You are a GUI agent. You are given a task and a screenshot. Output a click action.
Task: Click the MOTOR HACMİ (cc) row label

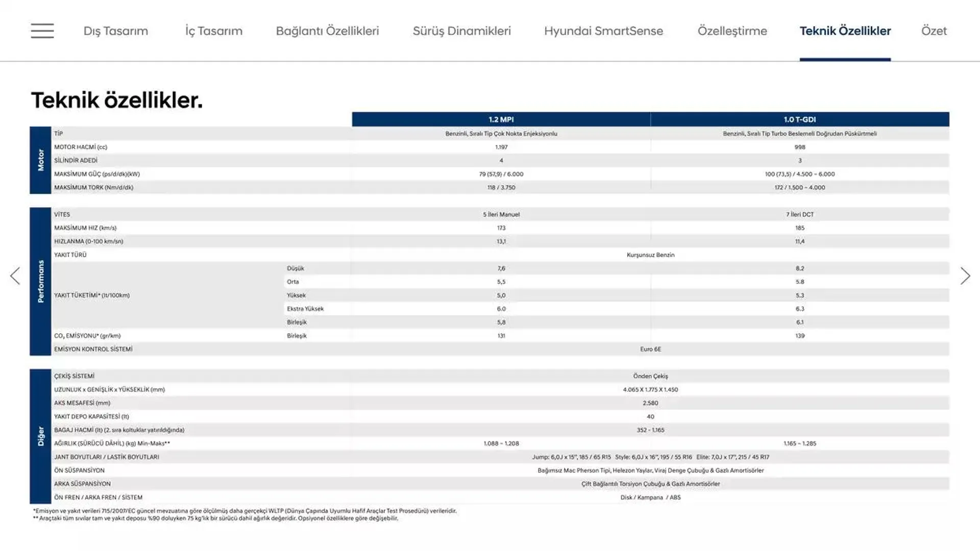tap(81, 147)
